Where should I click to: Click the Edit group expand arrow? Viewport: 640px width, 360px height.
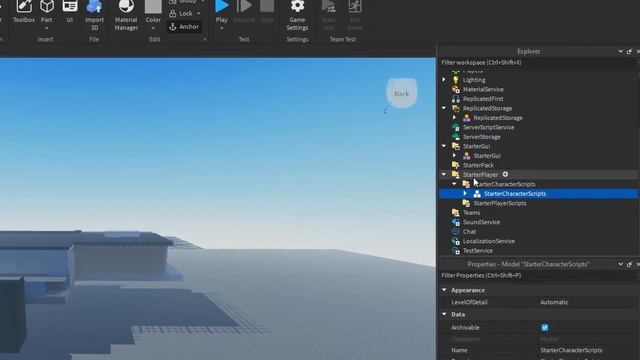(205, 40)
